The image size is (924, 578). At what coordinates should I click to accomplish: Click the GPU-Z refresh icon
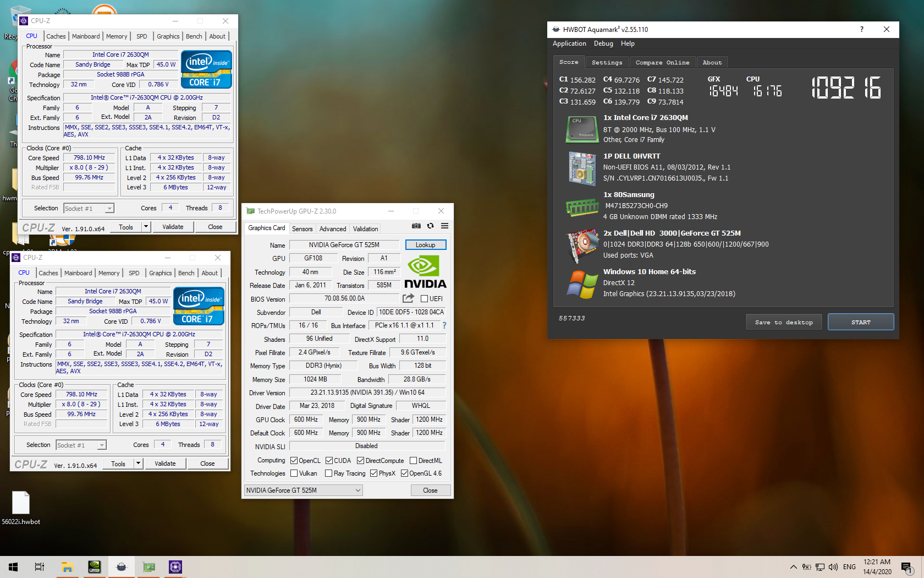[x=430, y=226]
